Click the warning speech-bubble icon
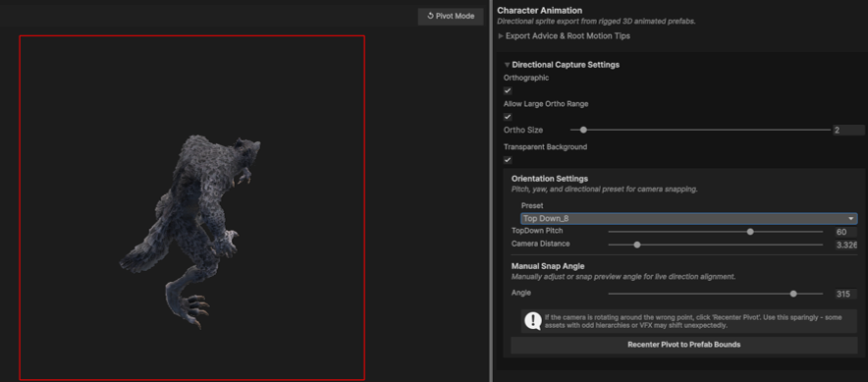This screenshot has height=382, width=868. [x=533, y=321]
